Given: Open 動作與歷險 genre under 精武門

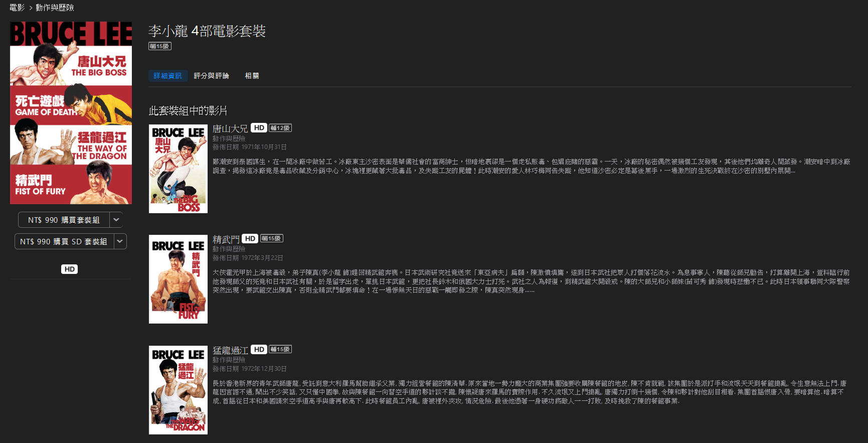Looking at the screenshot, I should [x=229, y=249].
